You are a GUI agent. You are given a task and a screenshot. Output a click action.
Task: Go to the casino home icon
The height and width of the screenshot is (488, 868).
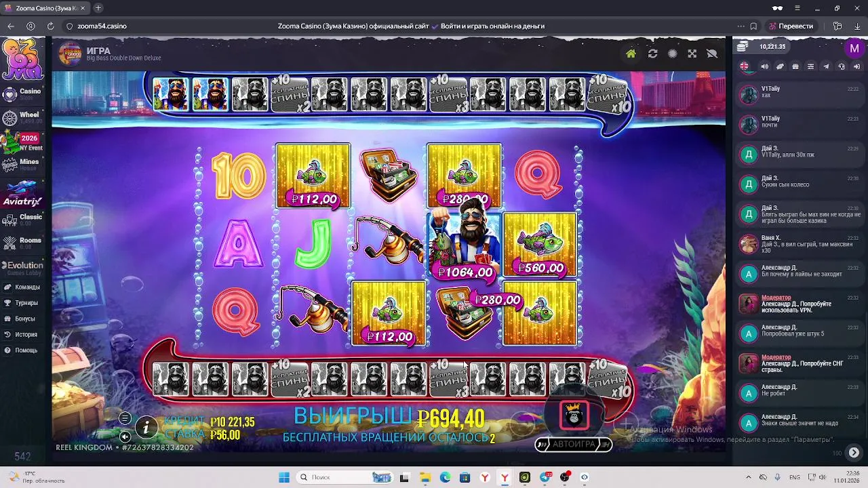click(x=631, y=54)
